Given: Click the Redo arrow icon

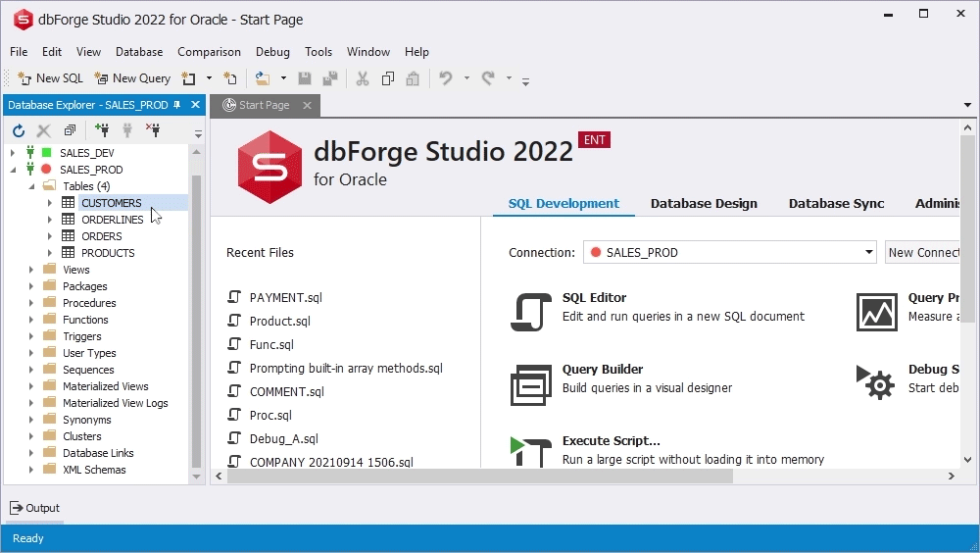Looking at the screenshot, I should click(x=488, y=78).
